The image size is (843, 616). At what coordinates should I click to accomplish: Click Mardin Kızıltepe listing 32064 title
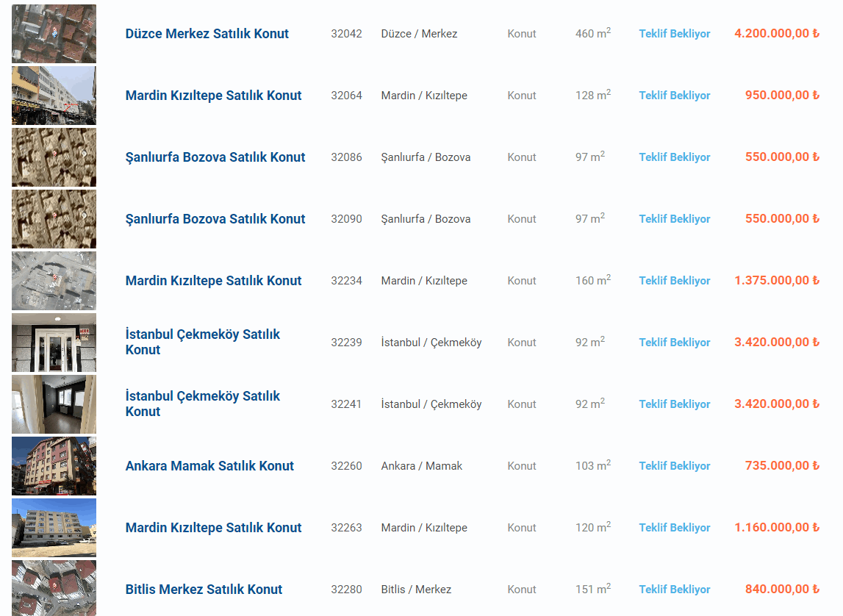(213, 96)
